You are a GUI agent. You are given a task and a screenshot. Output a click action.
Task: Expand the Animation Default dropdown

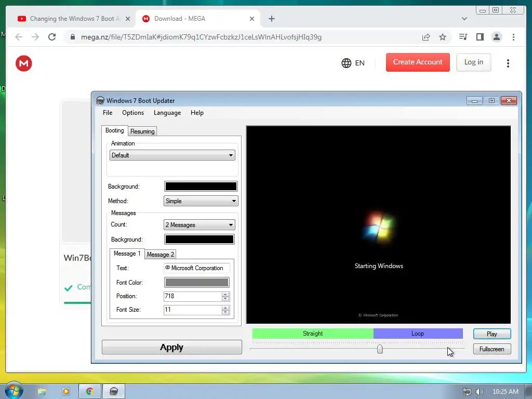[172, 155]
